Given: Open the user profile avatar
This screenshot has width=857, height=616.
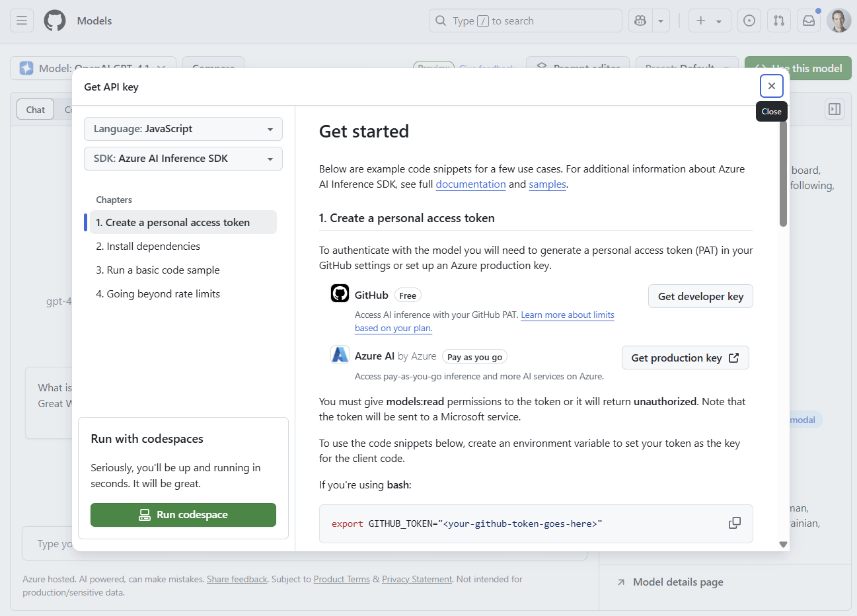Looking at the screenshot, I should 839,20.
